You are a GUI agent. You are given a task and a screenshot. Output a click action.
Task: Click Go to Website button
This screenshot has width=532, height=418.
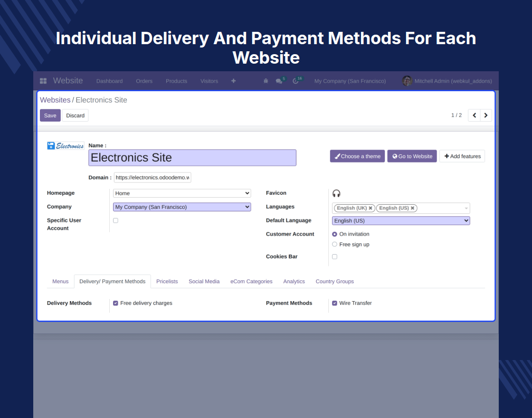412,156
